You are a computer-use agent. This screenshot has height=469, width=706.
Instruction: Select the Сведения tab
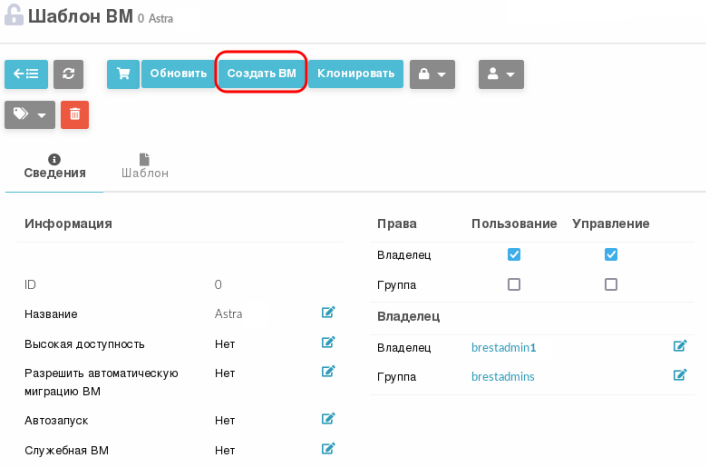click(54, 166)
